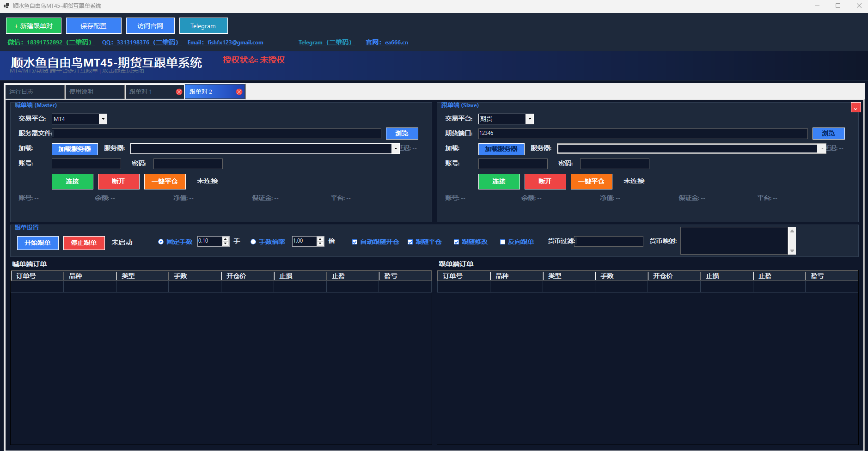Enable the 反向跟单 checkbox
This screenshot has height=451, width=868.
[502, 242]
